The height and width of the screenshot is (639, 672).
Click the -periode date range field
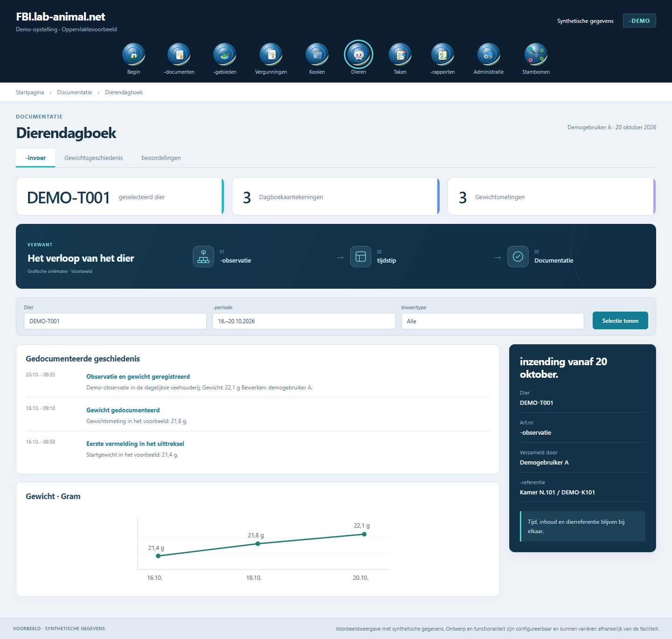[x=304, y=321]
